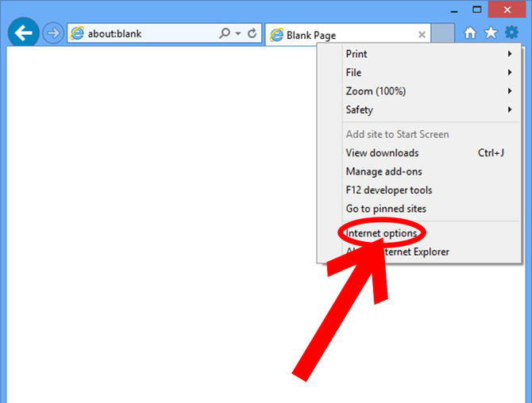Click the Forward navigation arrow
Screen dimensions: 532x403
tap(52, 33)
